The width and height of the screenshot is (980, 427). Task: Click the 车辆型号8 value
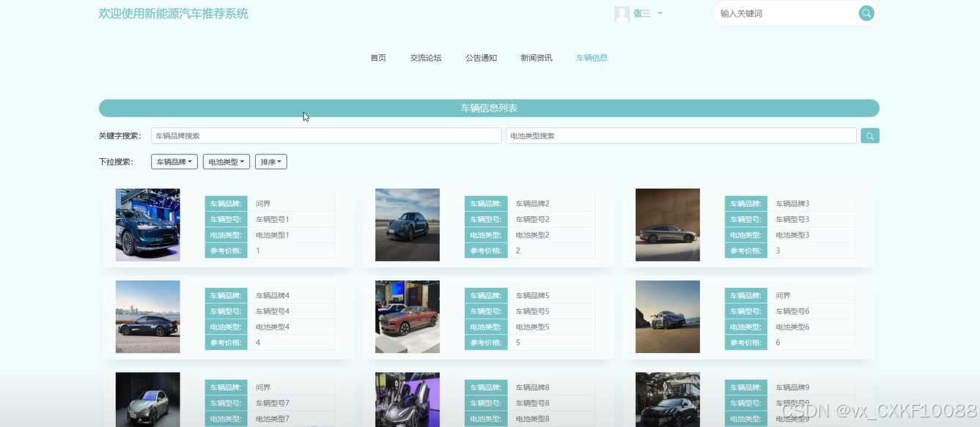point(533,404)
